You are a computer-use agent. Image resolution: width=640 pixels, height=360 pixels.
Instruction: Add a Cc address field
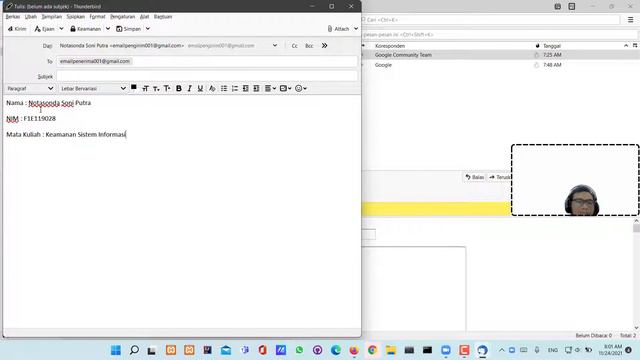(294, 46)
